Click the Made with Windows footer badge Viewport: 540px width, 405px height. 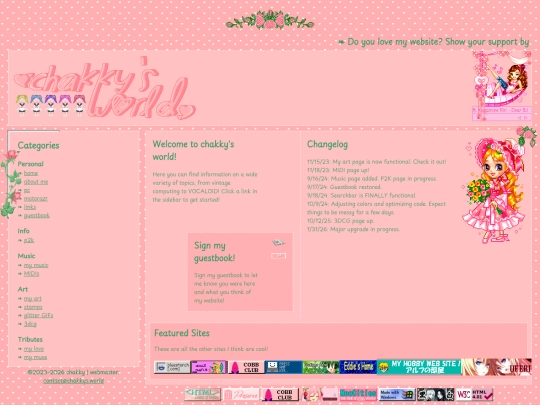396,394
